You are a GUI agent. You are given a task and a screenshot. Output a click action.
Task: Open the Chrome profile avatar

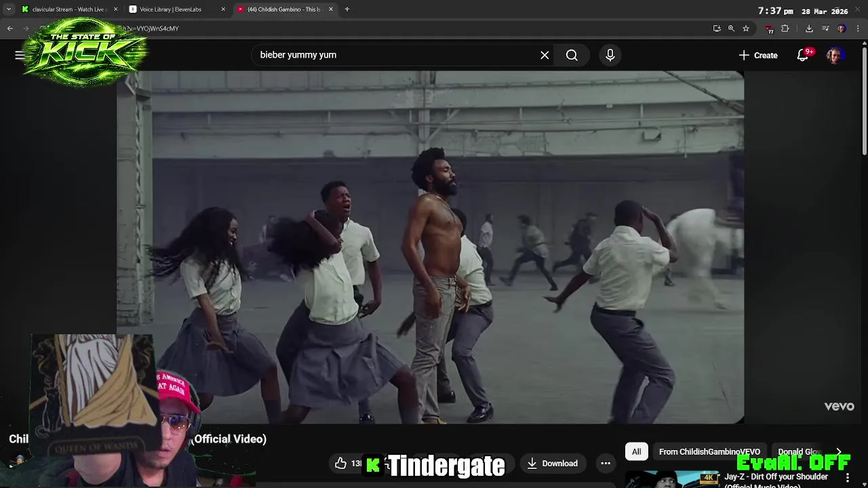[842, 28]
